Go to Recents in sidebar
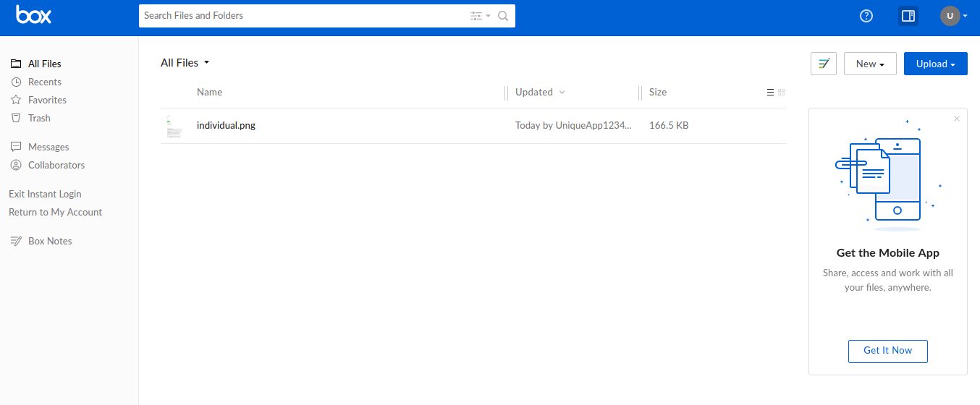 (x=44, y=82)
